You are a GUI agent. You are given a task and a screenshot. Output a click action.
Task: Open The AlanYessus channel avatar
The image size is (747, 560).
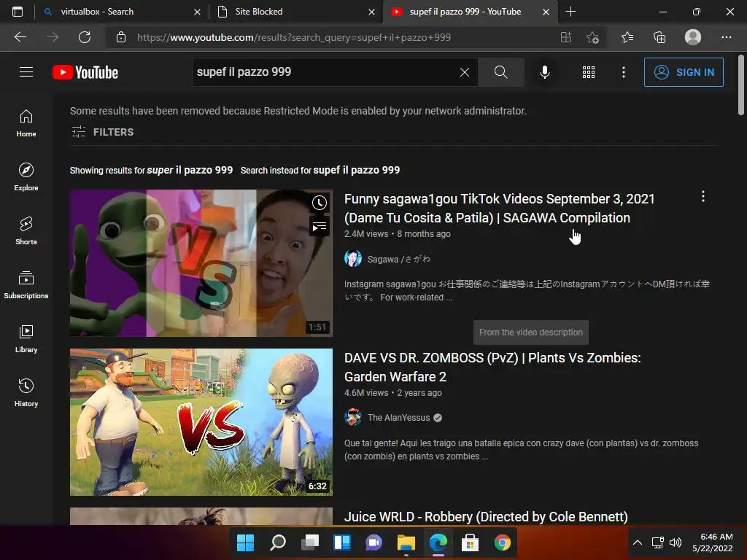point(353,417)
